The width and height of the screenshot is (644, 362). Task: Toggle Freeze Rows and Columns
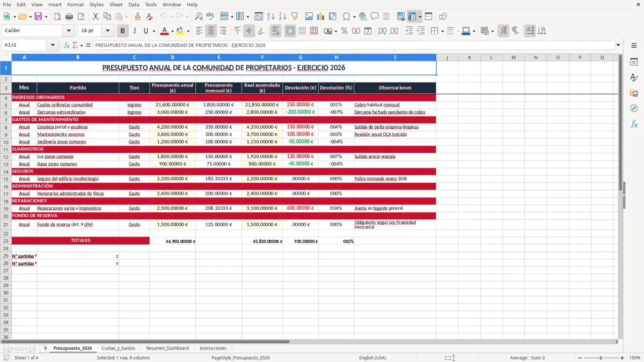point(412,17)
